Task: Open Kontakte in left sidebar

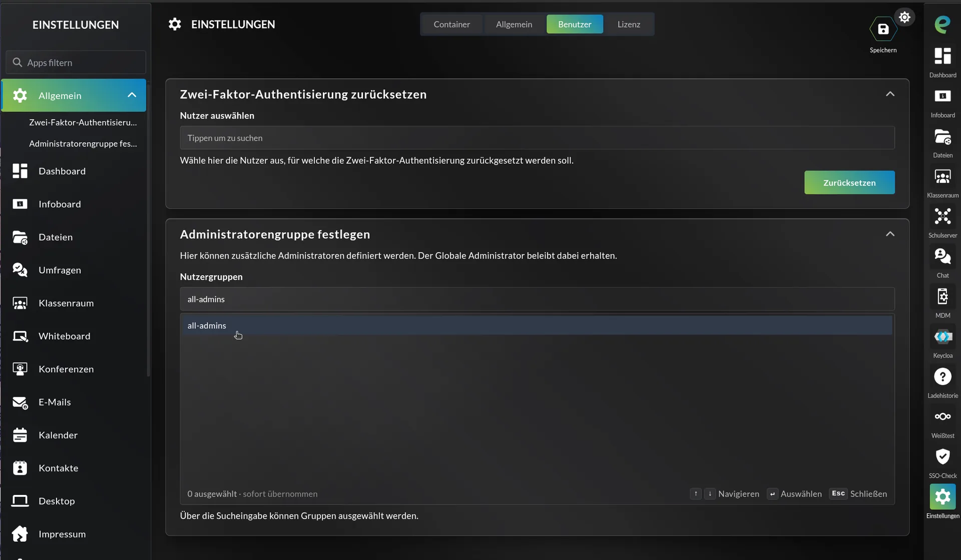Action: (x=74, y=468)
